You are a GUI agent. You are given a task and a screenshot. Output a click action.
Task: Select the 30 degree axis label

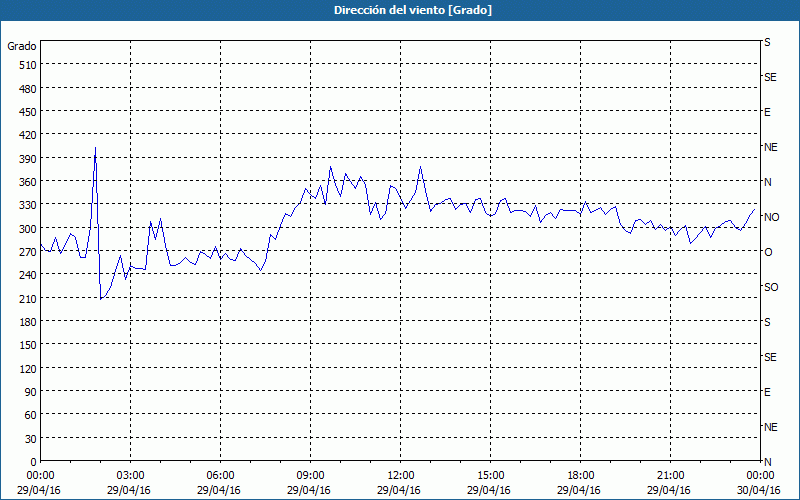click(31, 439)
